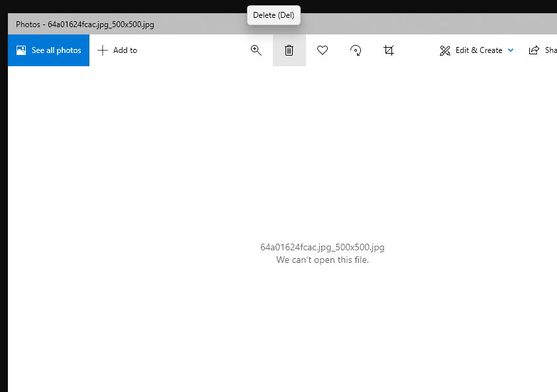This screenshot has height=392, width=557.
Task: Click the See all photos button
Action: (x=48, y=50)
